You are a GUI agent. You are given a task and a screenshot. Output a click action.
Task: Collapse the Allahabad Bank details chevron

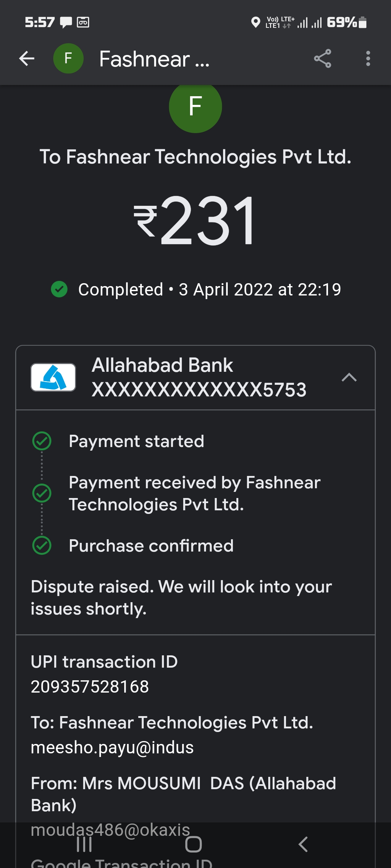349,377
